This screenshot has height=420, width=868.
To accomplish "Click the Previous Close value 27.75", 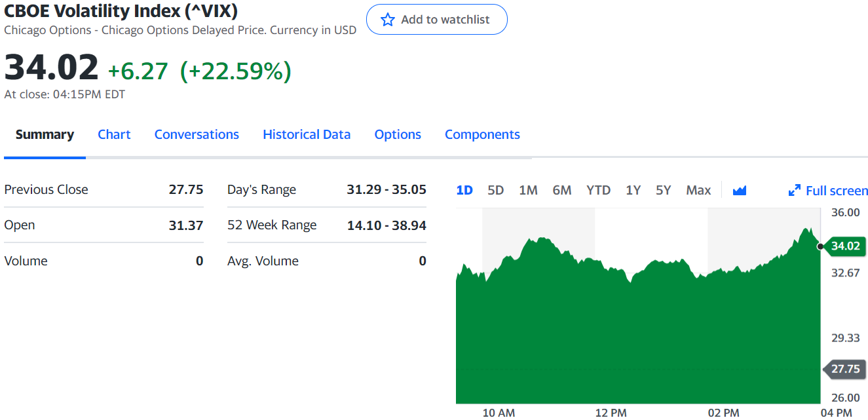I will 186,189.
